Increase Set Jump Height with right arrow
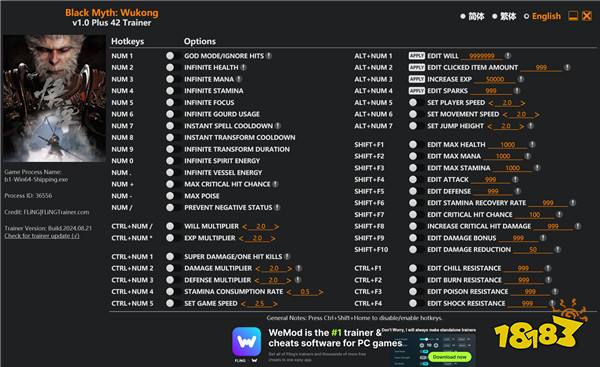The width and height of the screenshot is (600, 367). 522,126
